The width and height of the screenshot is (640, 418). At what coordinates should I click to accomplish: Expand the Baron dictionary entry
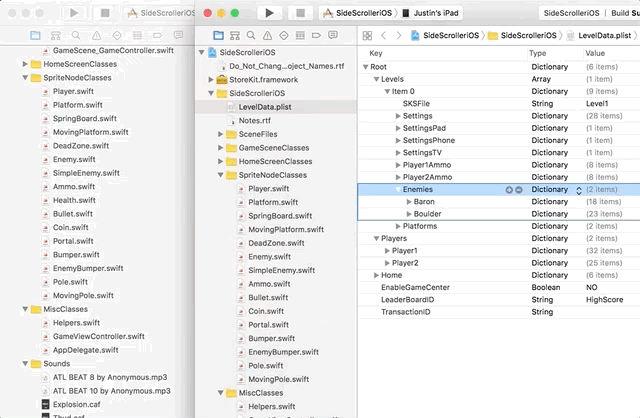point(408,201)
